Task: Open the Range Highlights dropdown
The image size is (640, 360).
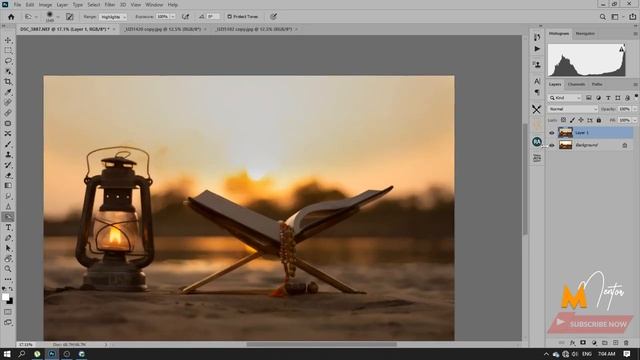Action: [x=113, y=17]
